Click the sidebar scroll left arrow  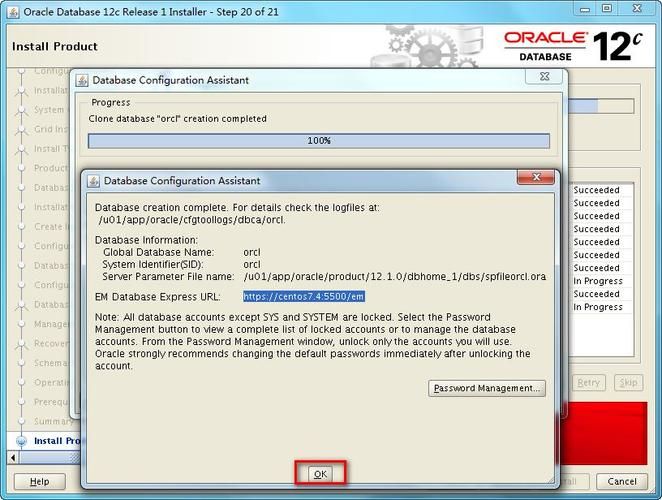coord(13,457)
